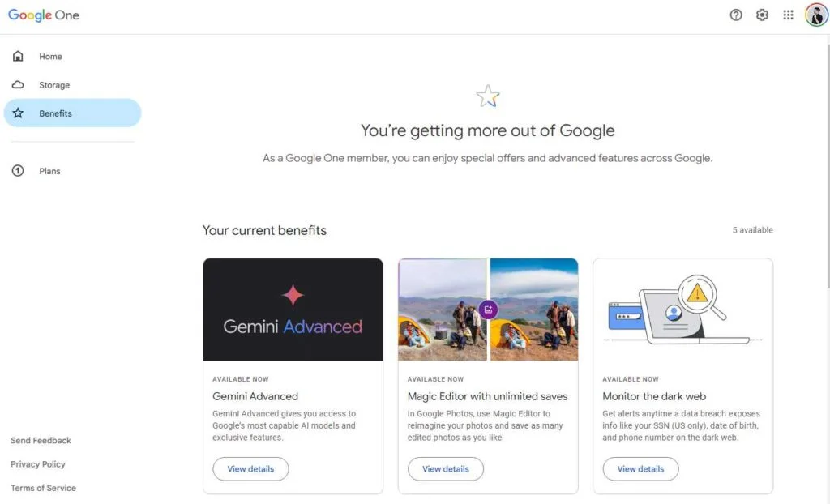Click the Gemini Advanced banner image

(x=293, y=310)
